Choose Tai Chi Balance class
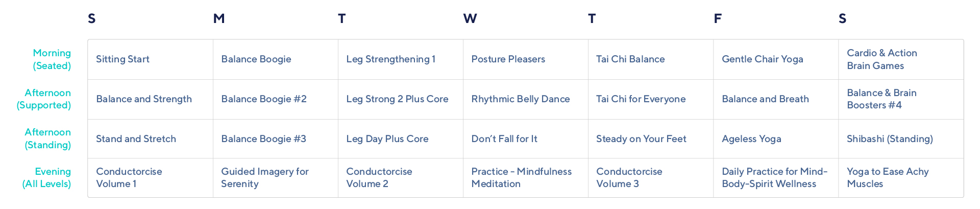Screen dimensions: 980x209 click(x=630, y=59)
